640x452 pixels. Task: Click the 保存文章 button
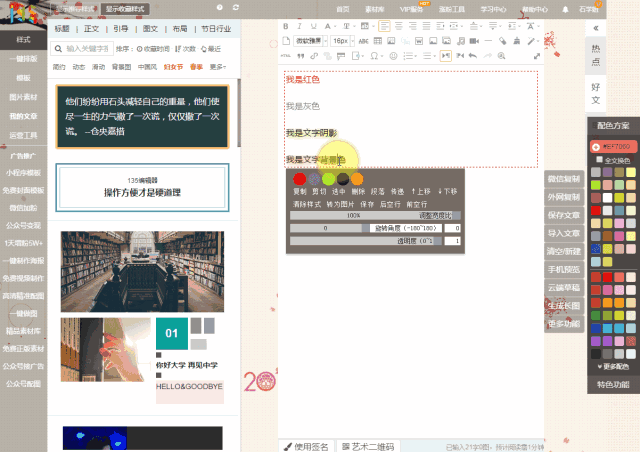564,215
